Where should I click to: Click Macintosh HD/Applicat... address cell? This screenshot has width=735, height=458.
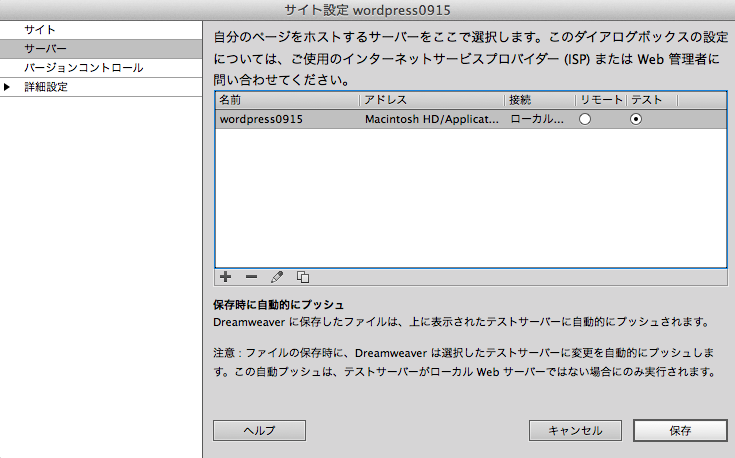(432, 119)
